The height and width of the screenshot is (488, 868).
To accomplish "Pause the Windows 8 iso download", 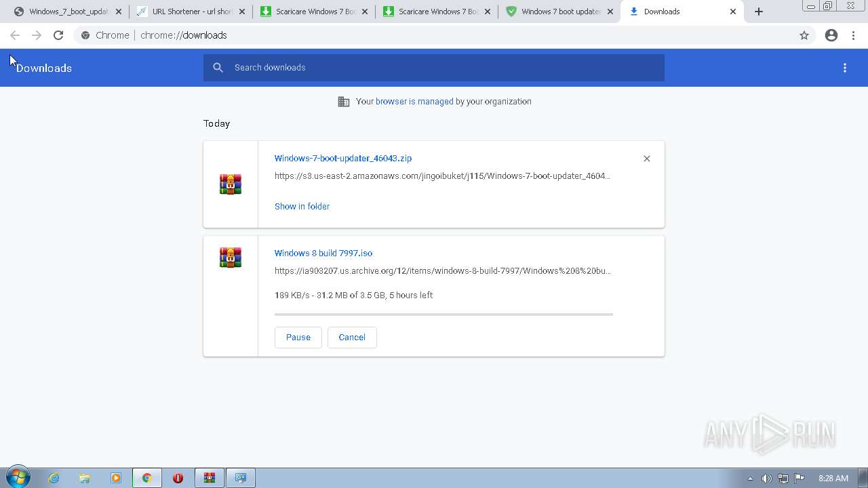I will pos(298,337).
